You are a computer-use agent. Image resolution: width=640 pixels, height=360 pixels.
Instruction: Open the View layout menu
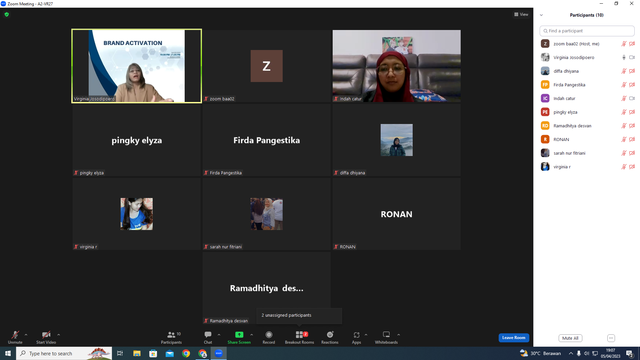(x=521, y=14)
